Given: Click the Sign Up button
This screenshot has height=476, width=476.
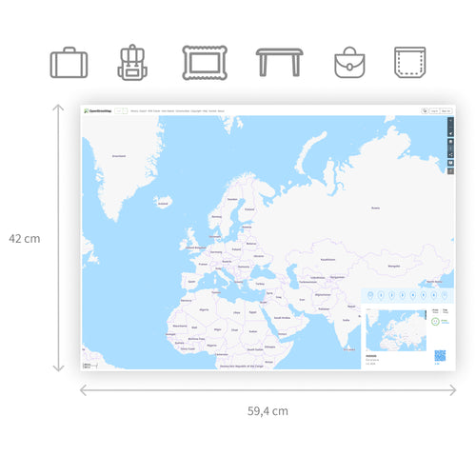Looking at the screenshot, I should pyautogui.click(x=446, y=111).
